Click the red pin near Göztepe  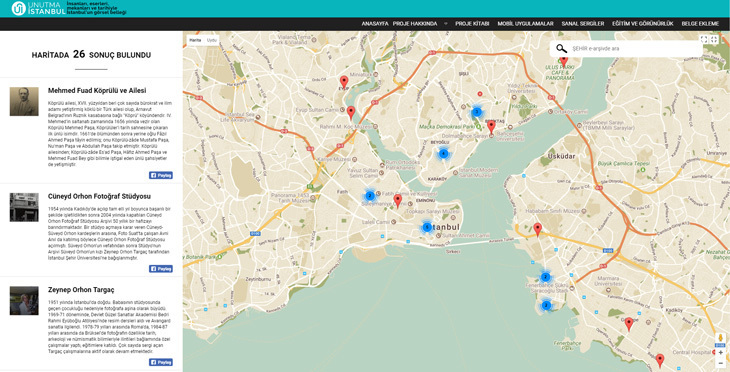(x=629, y=324)
